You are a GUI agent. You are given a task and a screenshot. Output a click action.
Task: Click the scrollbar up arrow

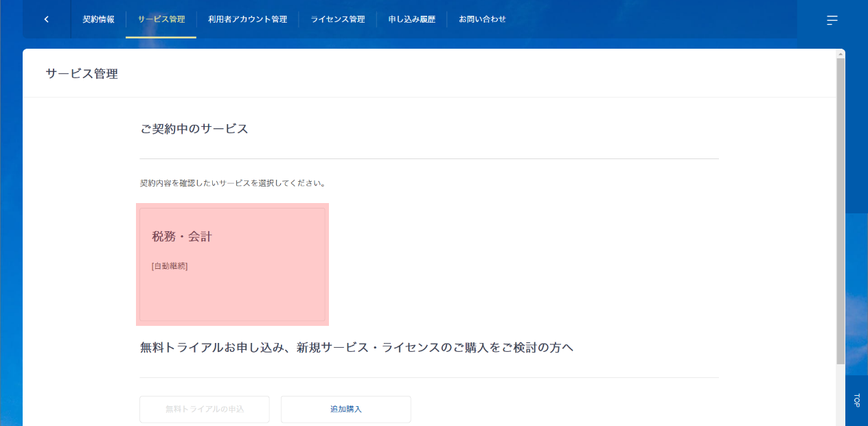(841, 54)
